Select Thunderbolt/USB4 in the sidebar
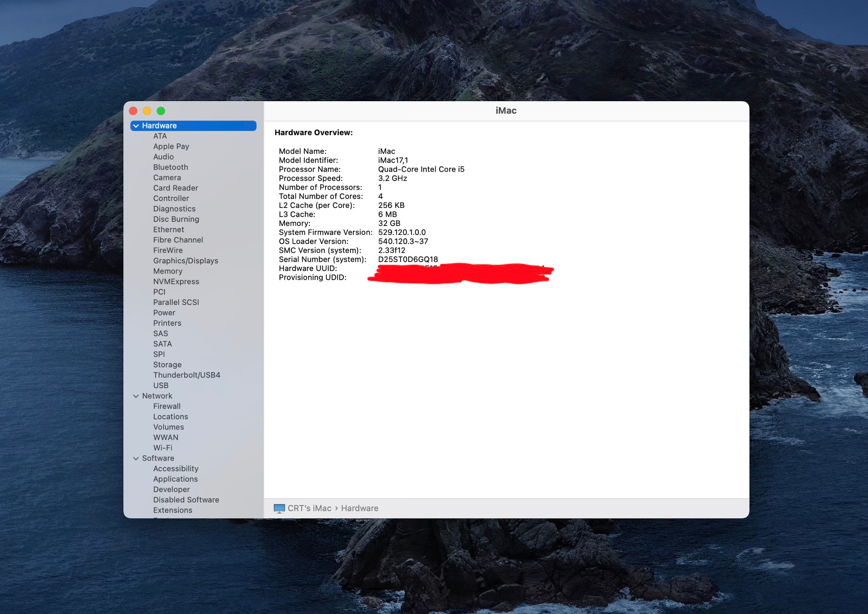This screenshot has width=868, height=614. click(x=187, y=375)
